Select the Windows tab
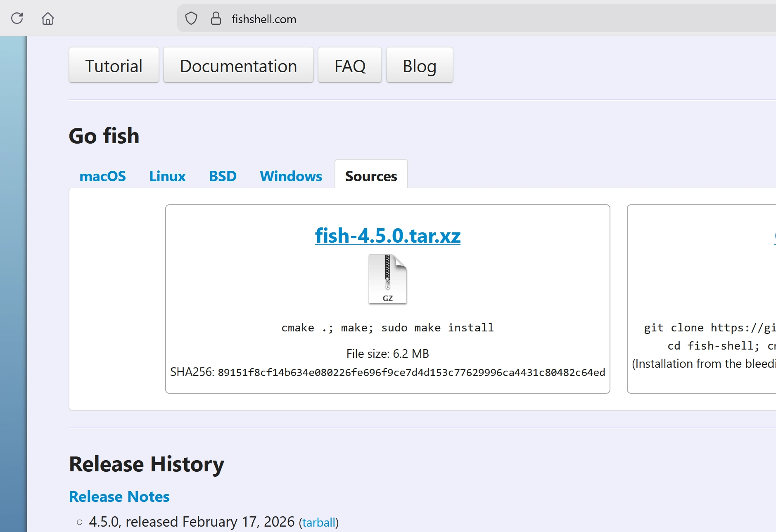 pyautogui.click(x=291, y=176)
